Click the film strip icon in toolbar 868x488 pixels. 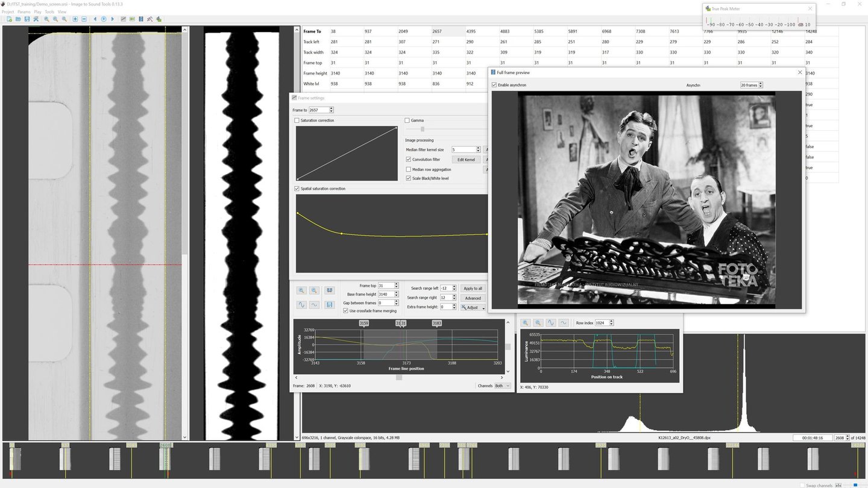tap(141, 19)
